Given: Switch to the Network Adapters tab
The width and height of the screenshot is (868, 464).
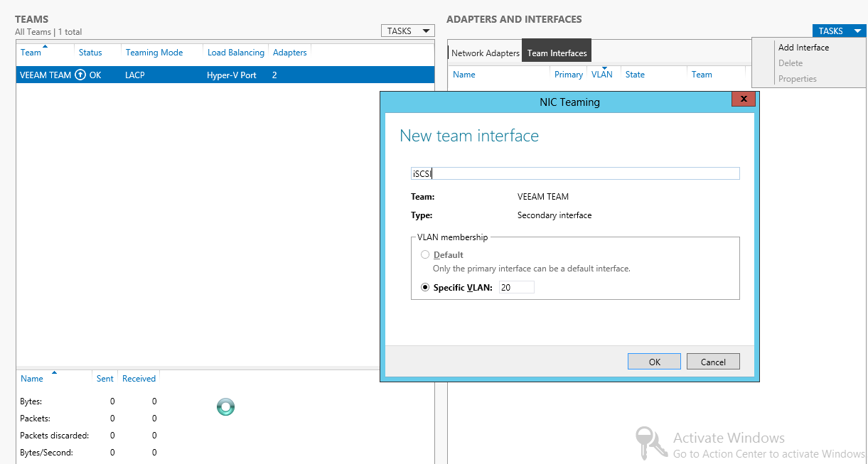Looking at the screenshot, I should tap(486, 53).
